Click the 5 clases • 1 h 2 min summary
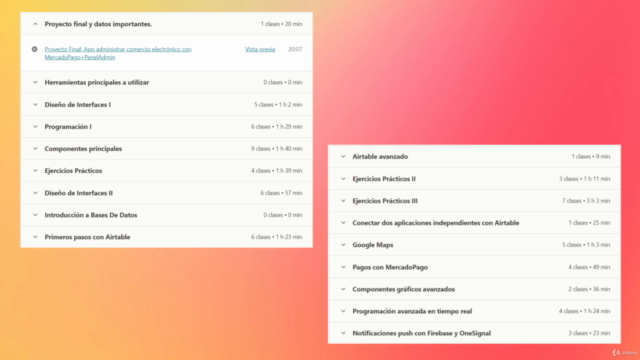 click(x=278, y=104)
